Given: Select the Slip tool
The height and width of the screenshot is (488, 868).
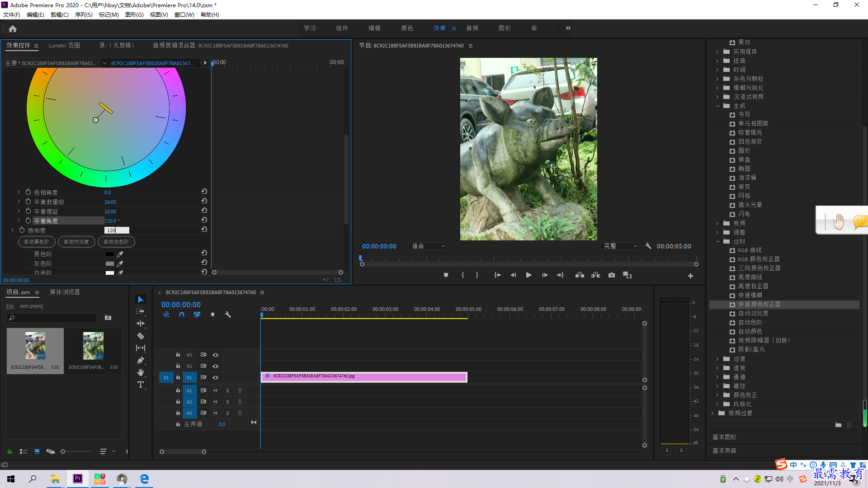Looking at the screenshot, I should pos(141,348).
